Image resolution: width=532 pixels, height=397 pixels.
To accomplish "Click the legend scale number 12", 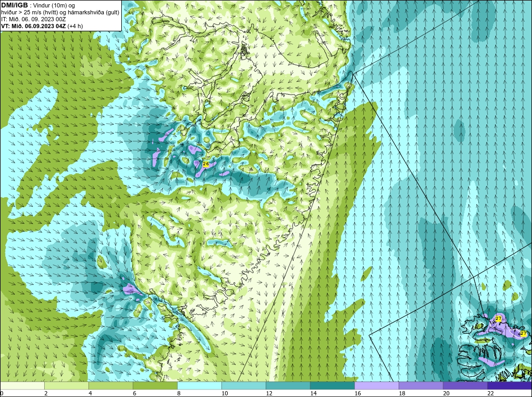I will [269, 393].
